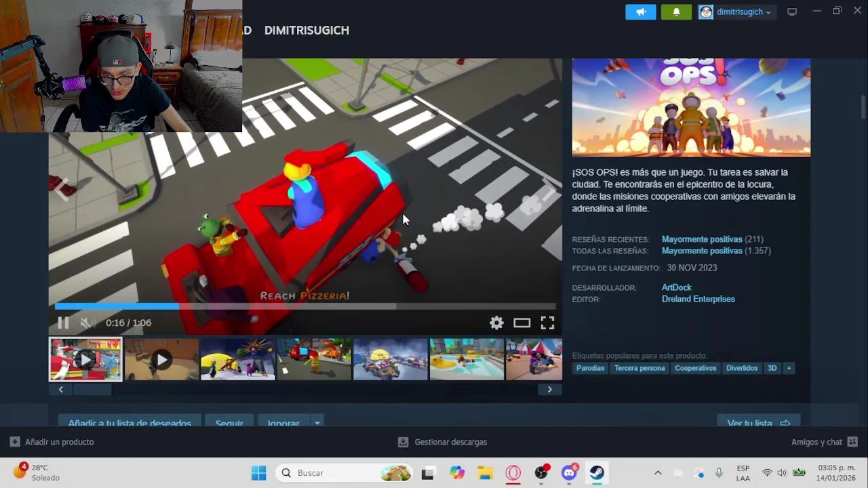868x488 pixels.
Task: Select the 3D tag
Action: (x=772, y=368)
